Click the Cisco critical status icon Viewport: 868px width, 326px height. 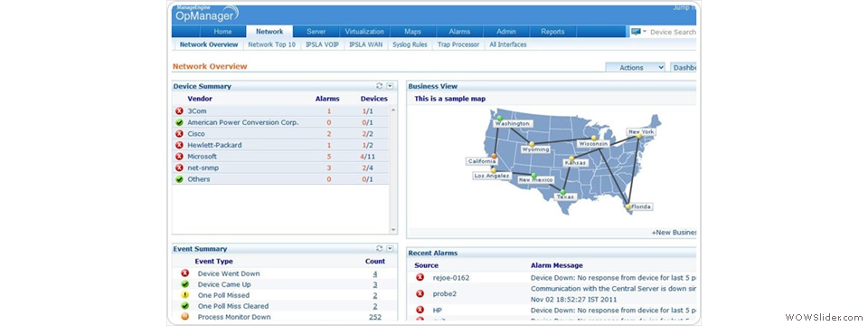pos(179,134)
